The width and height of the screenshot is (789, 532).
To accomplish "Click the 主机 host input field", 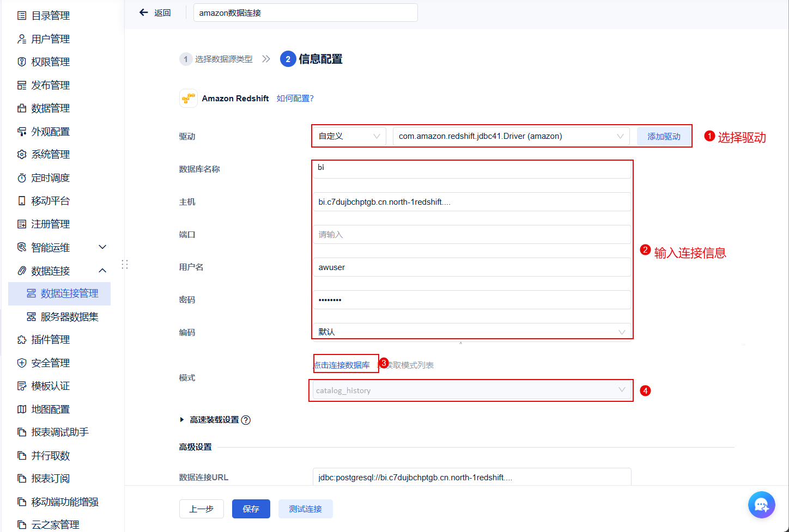I will pos(472,201).
